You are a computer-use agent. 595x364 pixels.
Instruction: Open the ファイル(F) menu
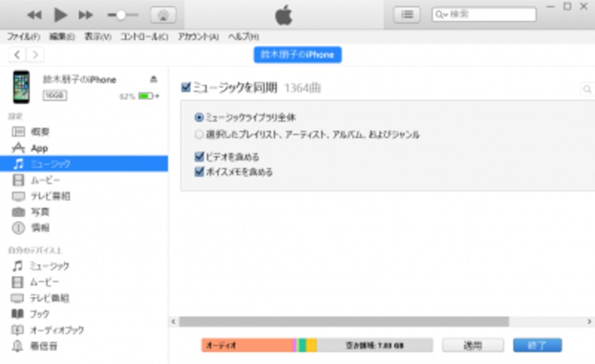pos(24,36)
